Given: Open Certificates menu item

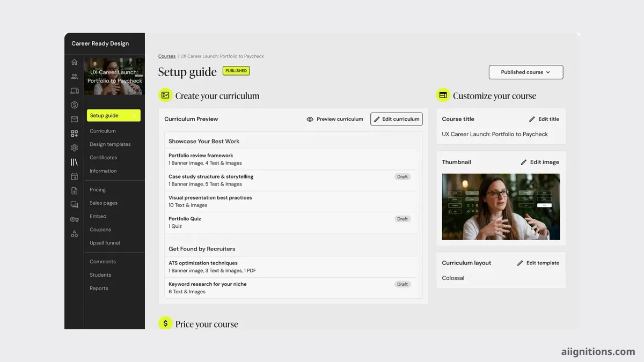Looking at the screenshot, I should pyautogui.click(x=104, y=158).
